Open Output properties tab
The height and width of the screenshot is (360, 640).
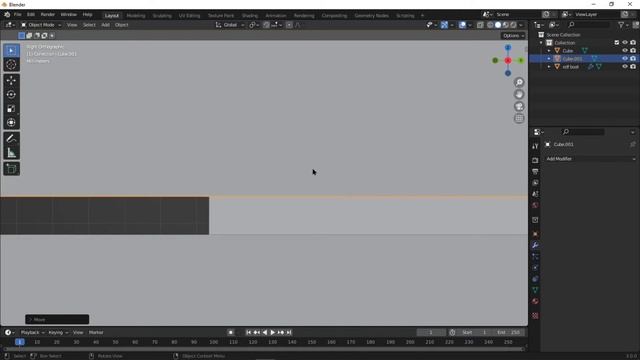coord(535,171)
